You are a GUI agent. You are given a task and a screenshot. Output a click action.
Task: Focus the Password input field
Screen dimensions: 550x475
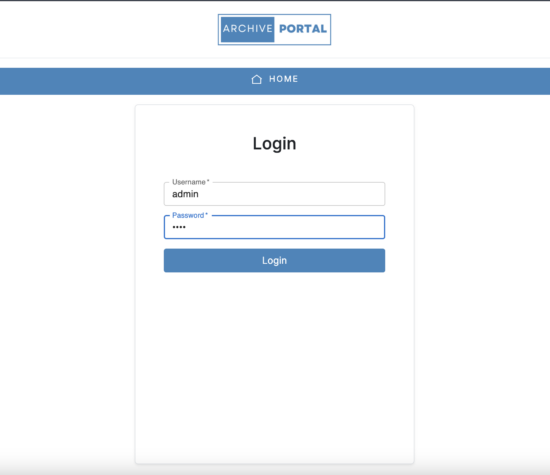point(274,227)
